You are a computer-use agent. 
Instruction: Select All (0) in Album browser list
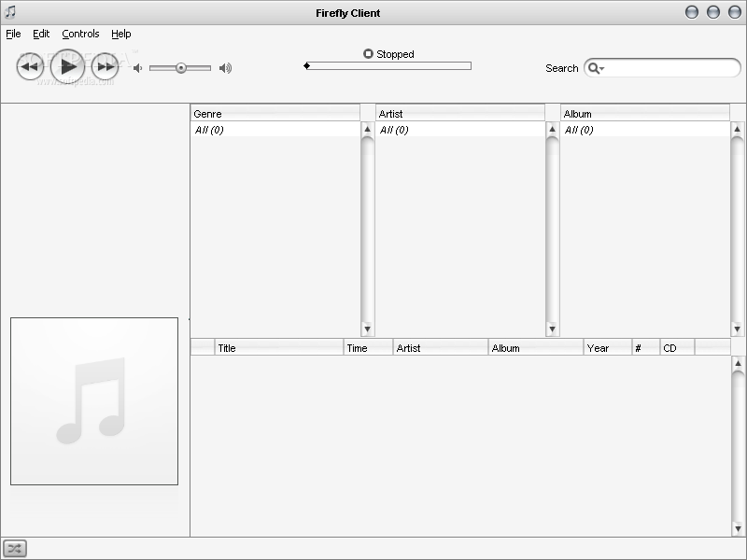[x=645, y=130]
